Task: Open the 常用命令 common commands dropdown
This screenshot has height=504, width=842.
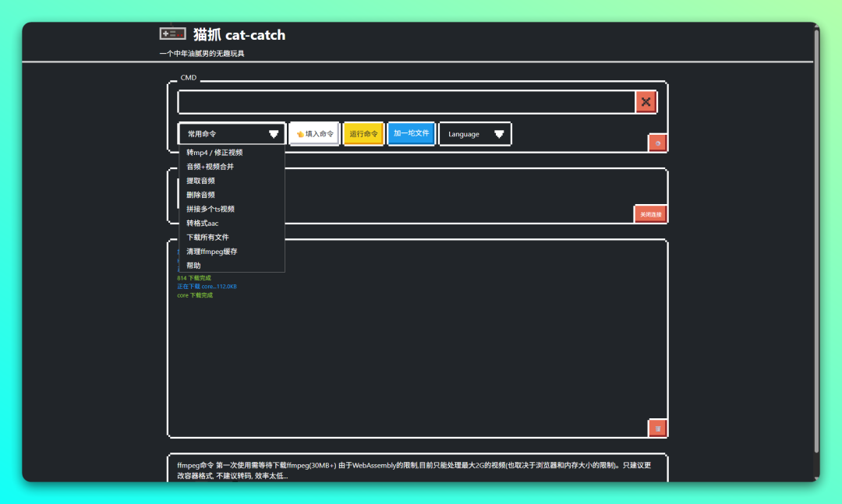Action: (x=232, y=134)
